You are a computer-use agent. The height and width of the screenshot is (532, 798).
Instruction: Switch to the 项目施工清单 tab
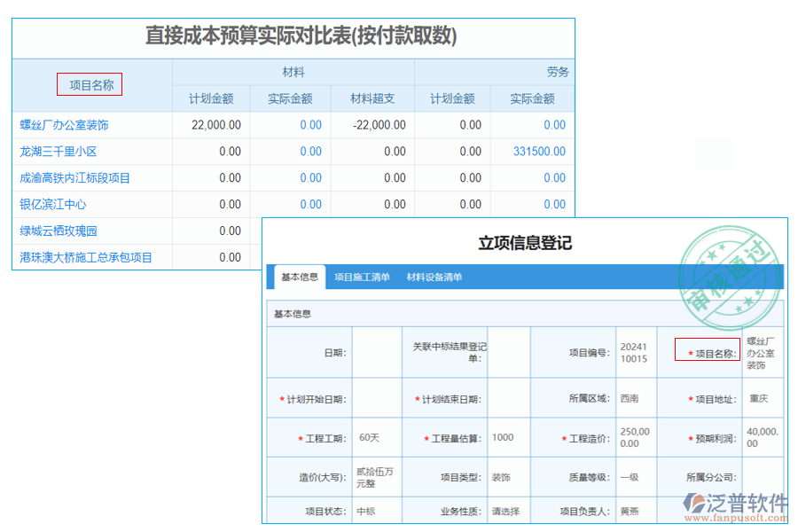362,276
